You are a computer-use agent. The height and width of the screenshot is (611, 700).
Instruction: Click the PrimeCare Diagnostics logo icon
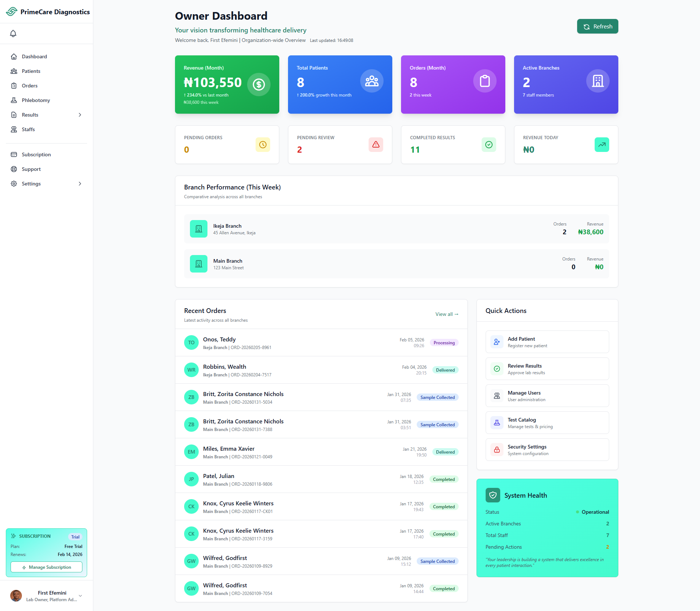tap(12, 12)
